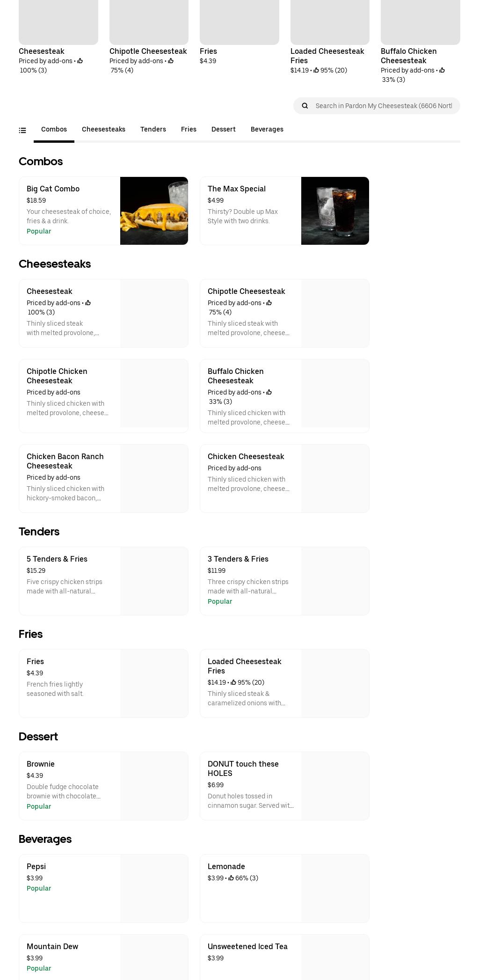479x980 pixels.
Task: Click the search magnifier icon
Action: point(305,106)
